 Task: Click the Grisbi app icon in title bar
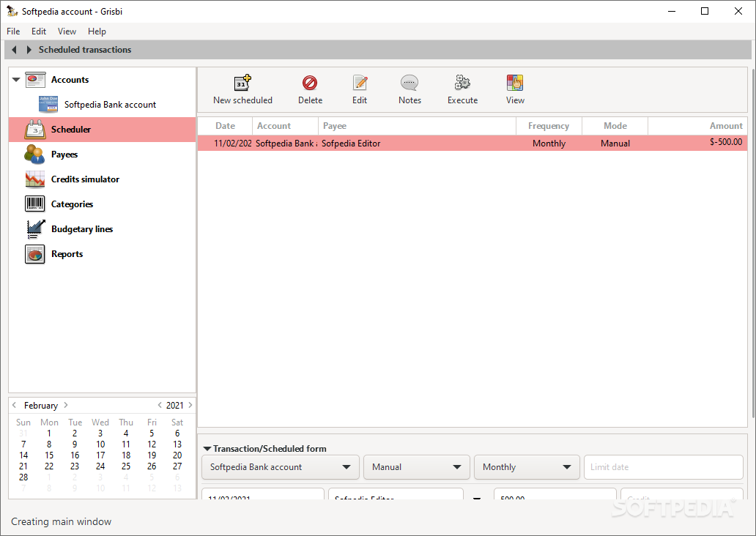click(12, 10)
